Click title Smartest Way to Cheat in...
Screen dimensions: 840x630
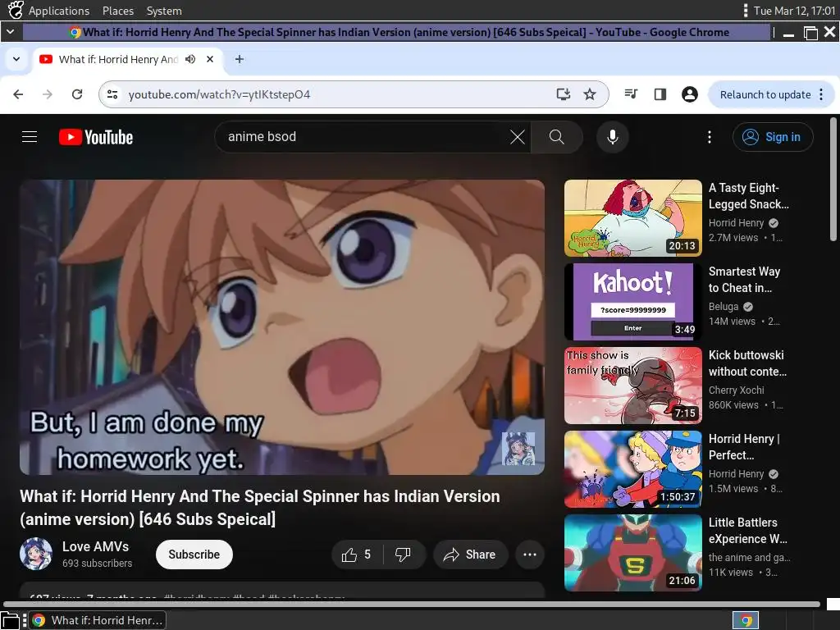coord(744,280)
